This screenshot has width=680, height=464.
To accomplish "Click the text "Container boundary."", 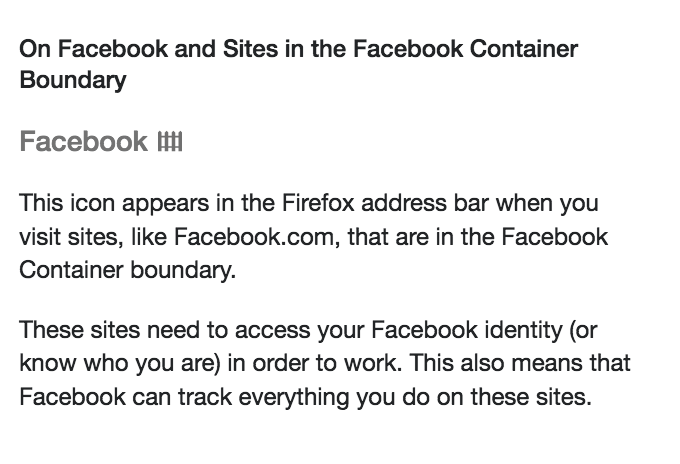I will 128,270.
